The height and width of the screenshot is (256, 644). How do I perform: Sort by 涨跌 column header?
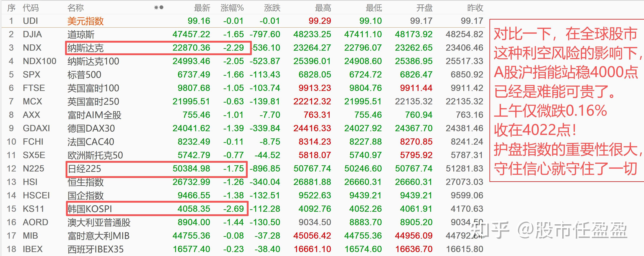272,8
